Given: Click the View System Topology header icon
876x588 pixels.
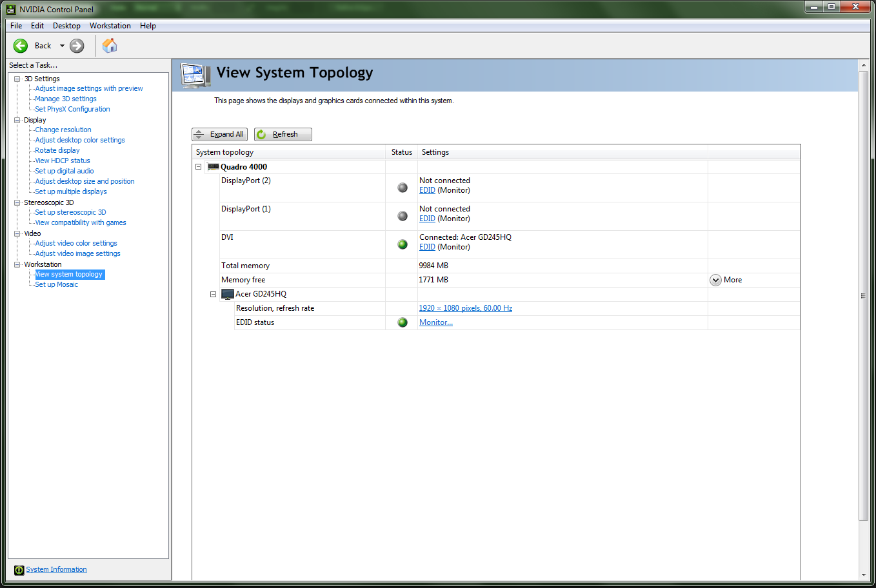Looking at the screenshot, I should pos(196,76).
